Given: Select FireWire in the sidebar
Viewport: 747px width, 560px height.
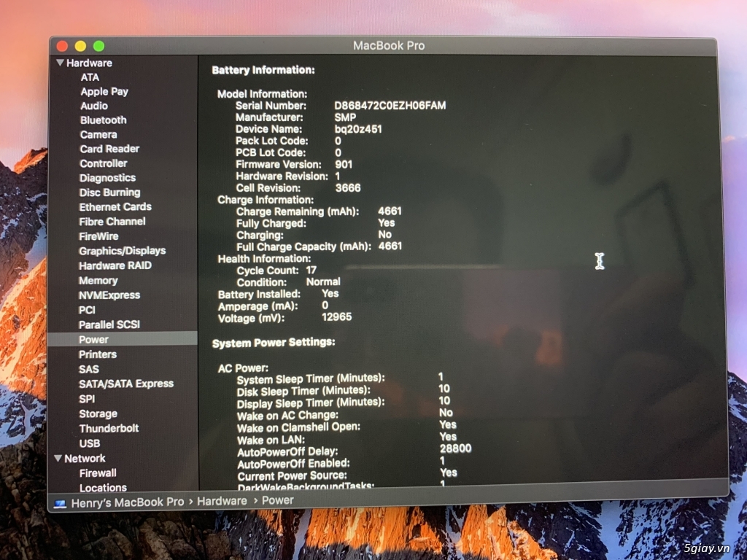Looking at the screenshot, I should [x=98, y=236].
